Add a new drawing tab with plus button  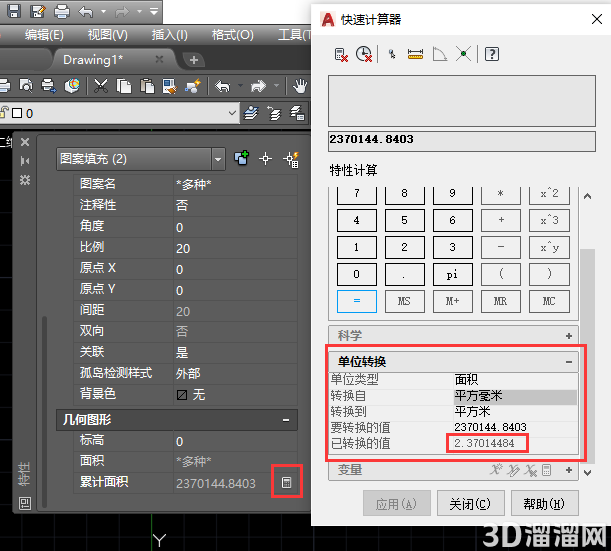point(194,60)
